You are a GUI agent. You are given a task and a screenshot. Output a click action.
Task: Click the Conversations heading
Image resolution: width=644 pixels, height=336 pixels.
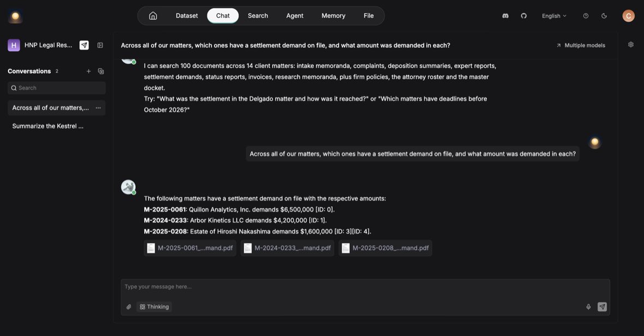(x=29, y=71)
